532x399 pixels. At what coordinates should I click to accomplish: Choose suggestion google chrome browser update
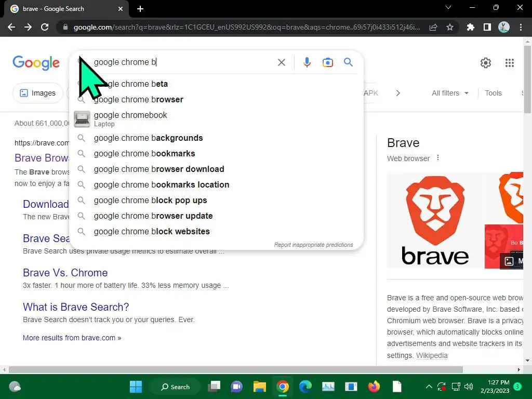tap(216, 216)
